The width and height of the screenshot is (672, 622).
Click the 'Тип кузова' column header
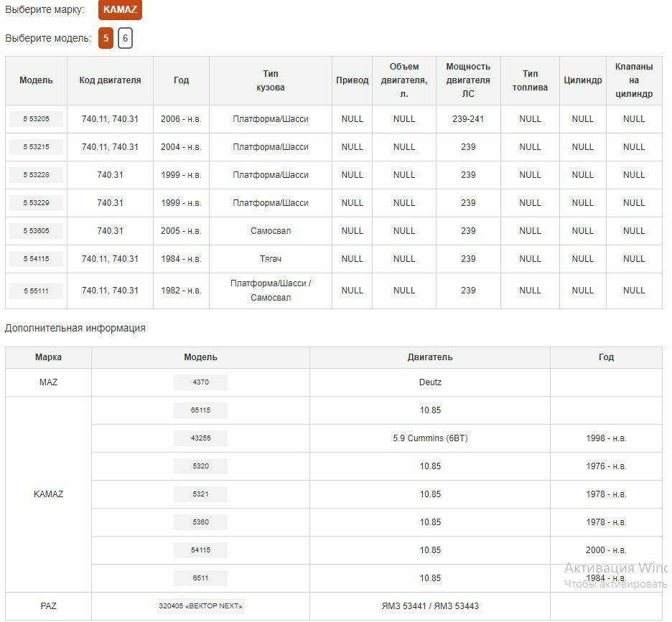(271, 80)
